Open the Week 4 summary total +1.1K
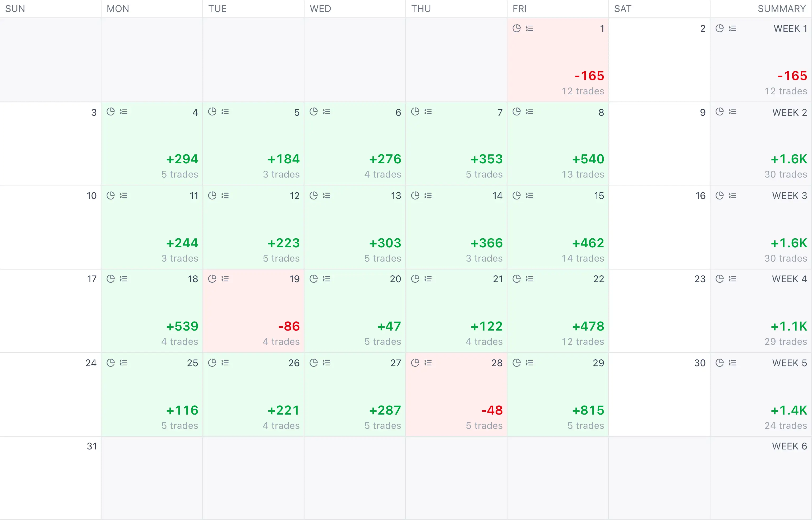The image size is (812, 520). [x=789, y=326]
